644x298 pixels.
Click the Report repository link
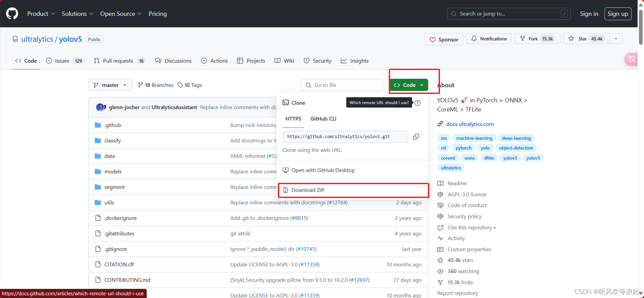point(458,293)
